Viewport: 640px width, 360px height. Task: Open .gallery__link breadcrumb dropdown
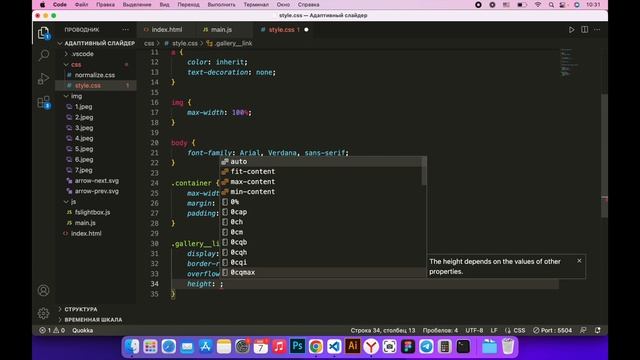coord(229,43)
